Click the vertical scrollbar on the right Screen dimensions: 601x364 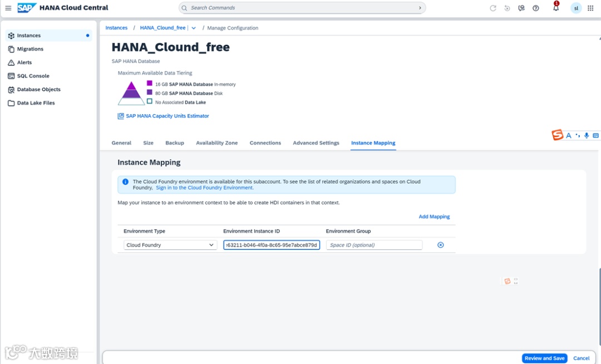coord(600,307)
